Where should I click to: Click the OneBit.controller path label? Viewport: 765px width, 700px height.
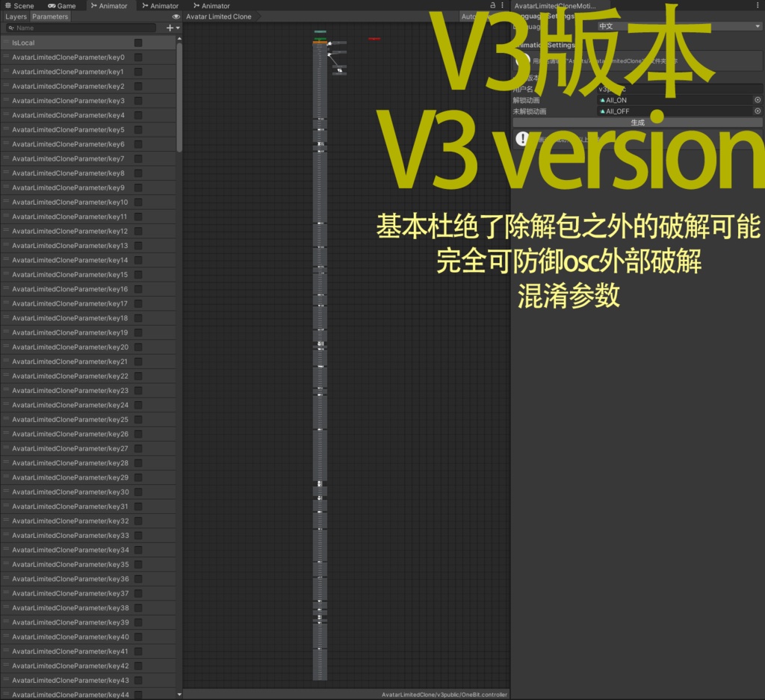point(445,695)
